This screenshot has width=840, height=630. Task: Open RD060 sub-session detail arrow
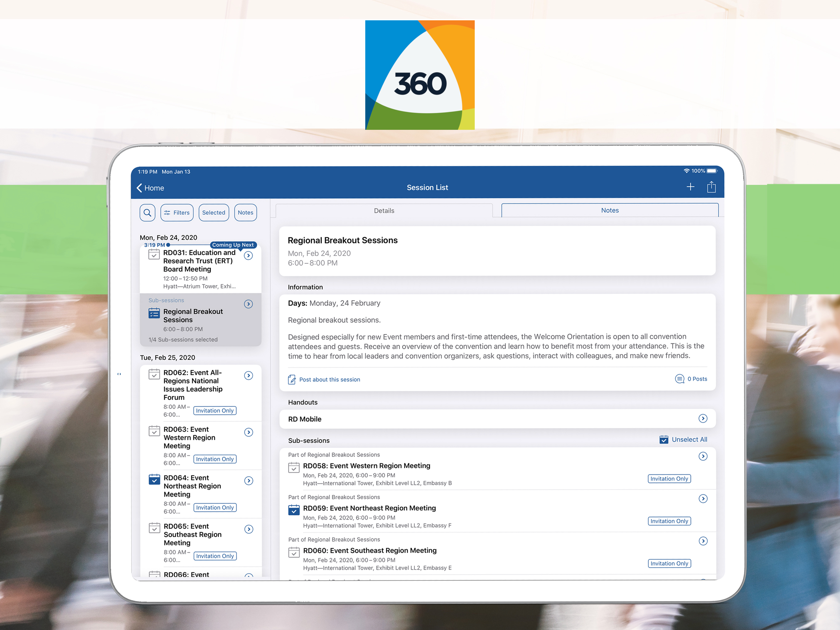point(703,541)
